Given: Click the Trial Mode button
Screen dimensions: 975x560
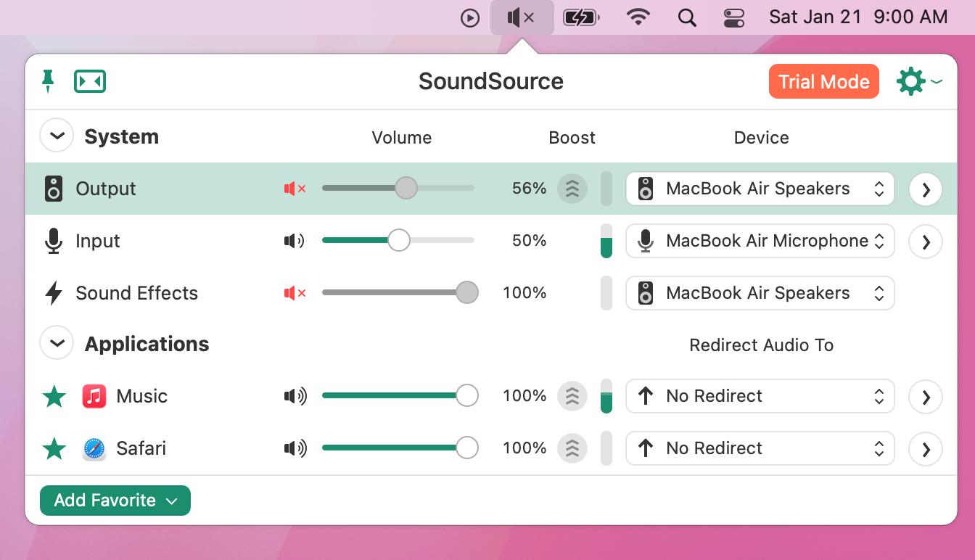Looking at the screenshot, I should click(x=824, y=81).
